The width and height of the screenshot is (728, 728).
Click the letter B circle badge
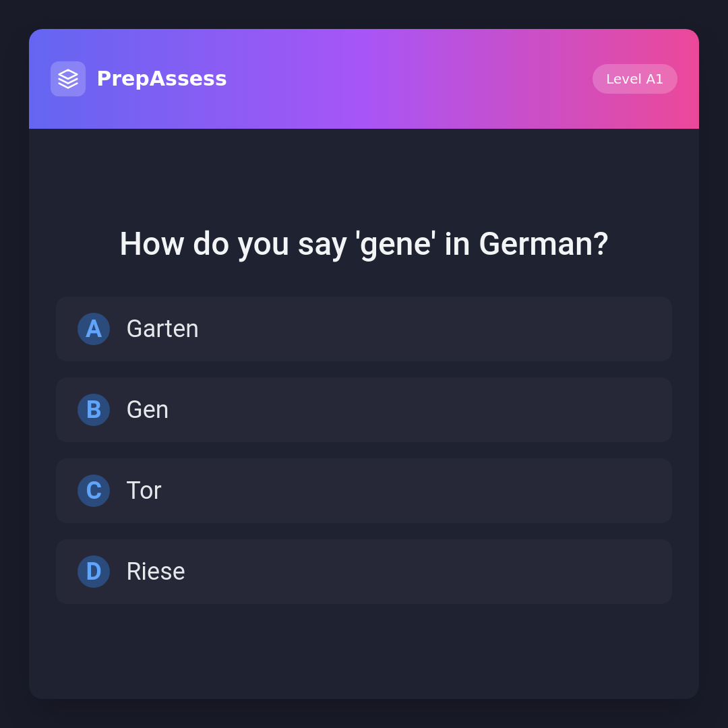point(94,410)
